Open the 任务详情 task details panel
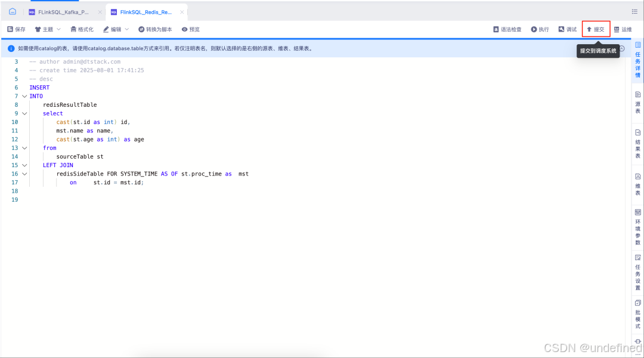The height and width of the screenshot is (358, 644). tap(637, 60)
